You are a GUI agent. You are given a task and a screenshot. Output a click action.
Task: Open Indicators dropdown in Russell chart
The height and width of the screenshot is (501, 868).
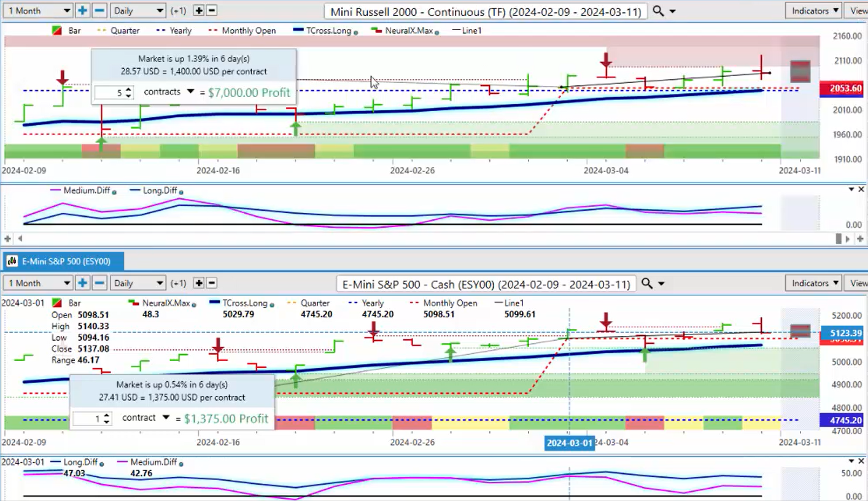(x=815, y=10)
